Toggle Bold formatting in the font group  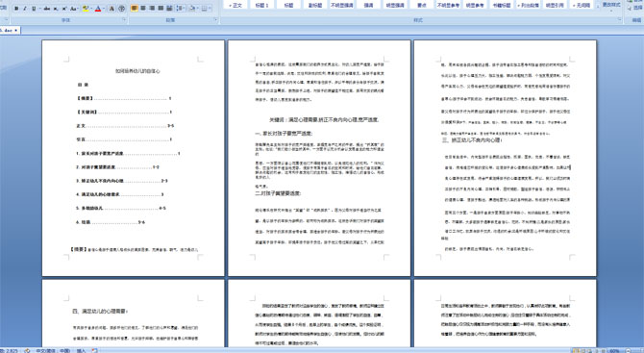[x=16, y=9]
